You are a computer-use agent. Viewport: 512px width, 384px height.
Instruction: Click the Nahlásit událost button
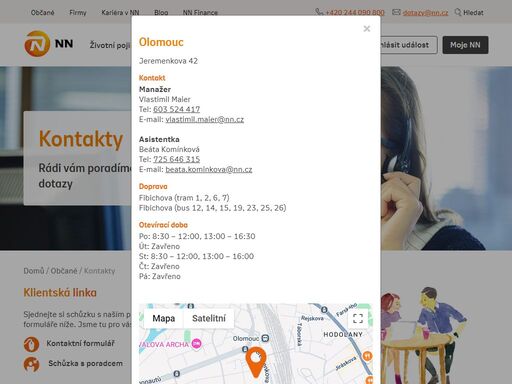pyautogui.click(x=409, y=45)
